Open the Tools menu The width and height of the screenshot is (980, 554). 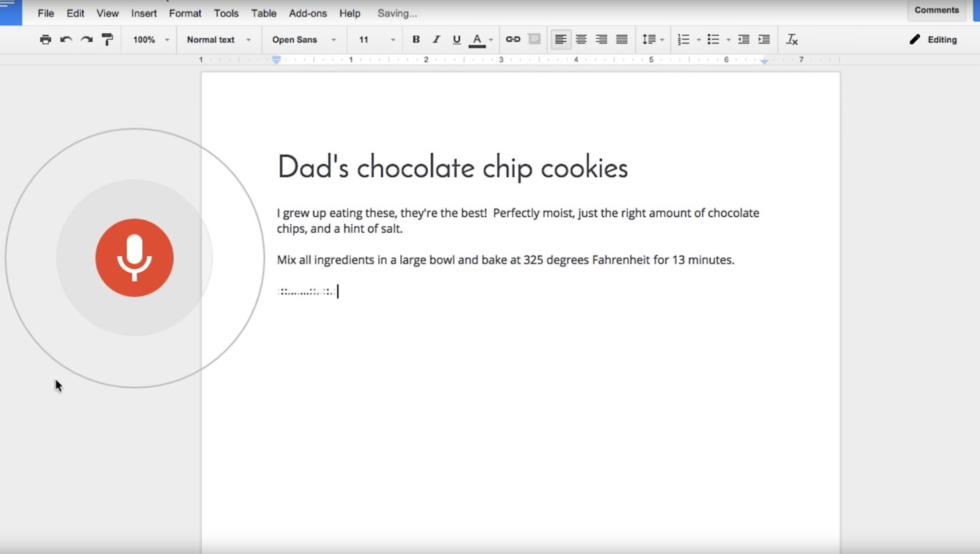(226, 13)
